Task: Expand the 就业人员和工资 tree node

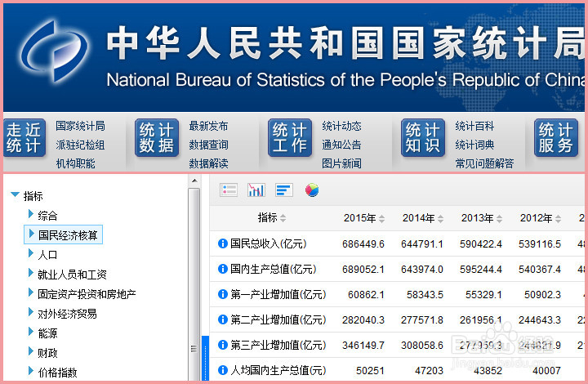Action: point(31,273)
